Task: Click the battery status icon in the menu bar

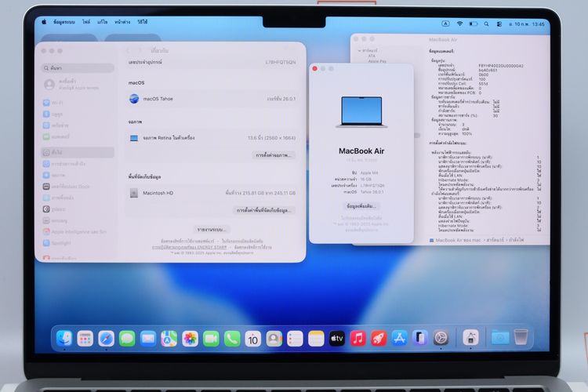Action: (x=474, y=24)
